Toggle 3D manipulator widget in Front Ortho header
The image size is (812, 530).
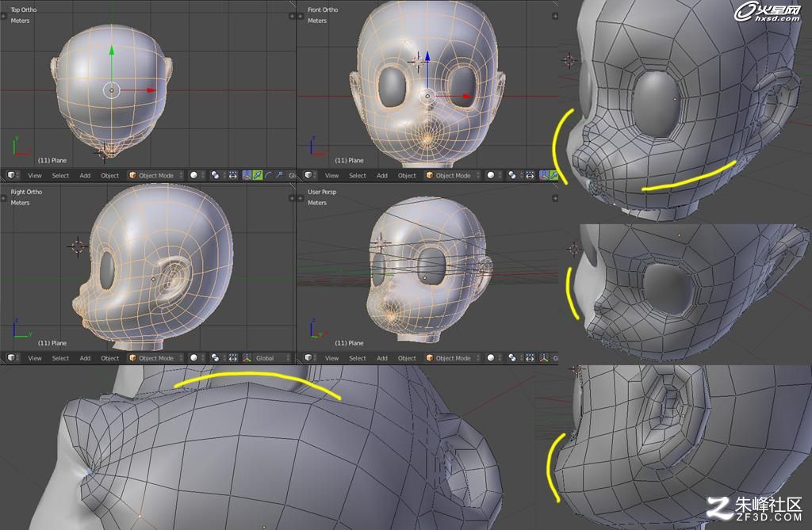click(544, 175)
